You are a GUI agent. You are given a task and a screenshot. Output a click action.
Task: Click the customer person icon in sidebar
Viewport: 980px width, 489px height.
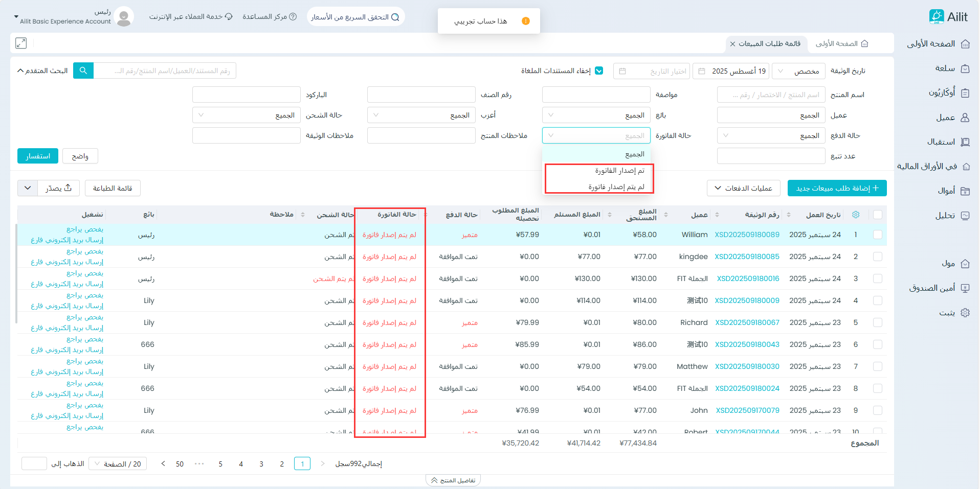[x=965, y=118]
